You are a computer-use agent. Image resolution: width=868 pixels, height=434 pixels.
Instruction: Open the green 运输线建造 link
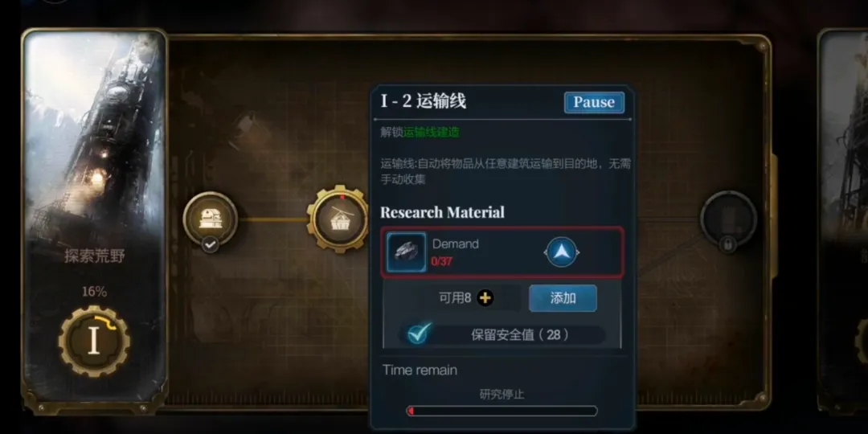coord(432,133)
